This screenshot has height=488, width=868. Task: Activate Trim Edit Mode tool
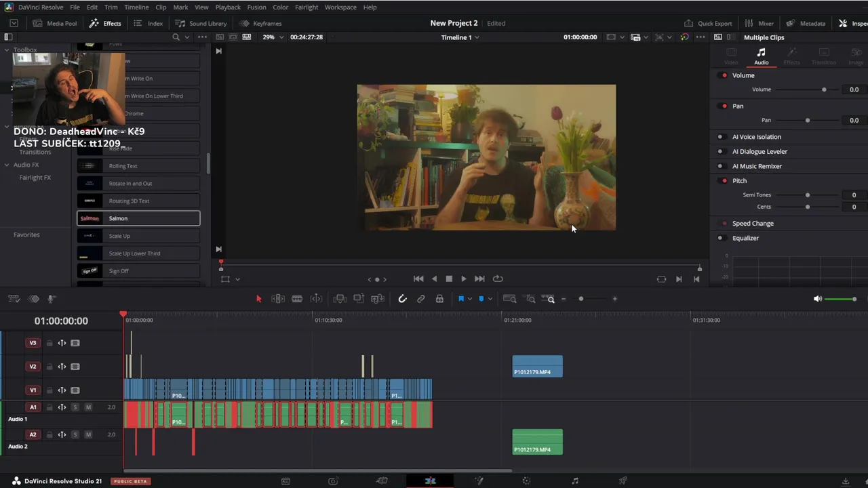[278, 299]
